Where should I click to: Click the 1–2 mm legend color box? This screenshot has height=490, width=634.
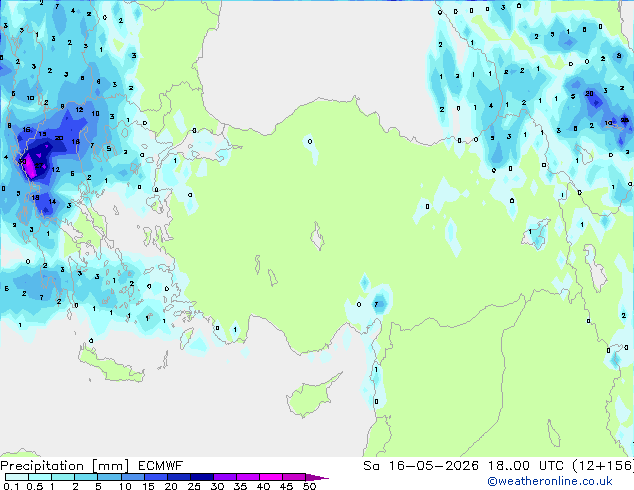point(63,477)
